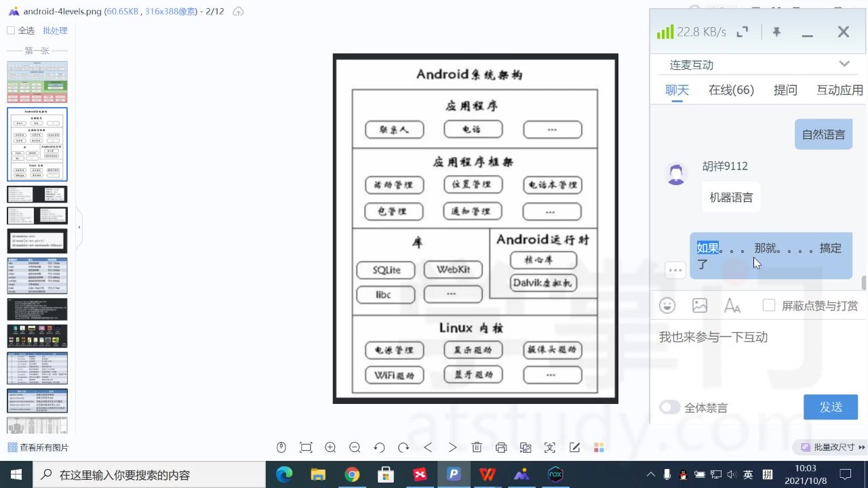Go to next image arrow

pos(452,447)
